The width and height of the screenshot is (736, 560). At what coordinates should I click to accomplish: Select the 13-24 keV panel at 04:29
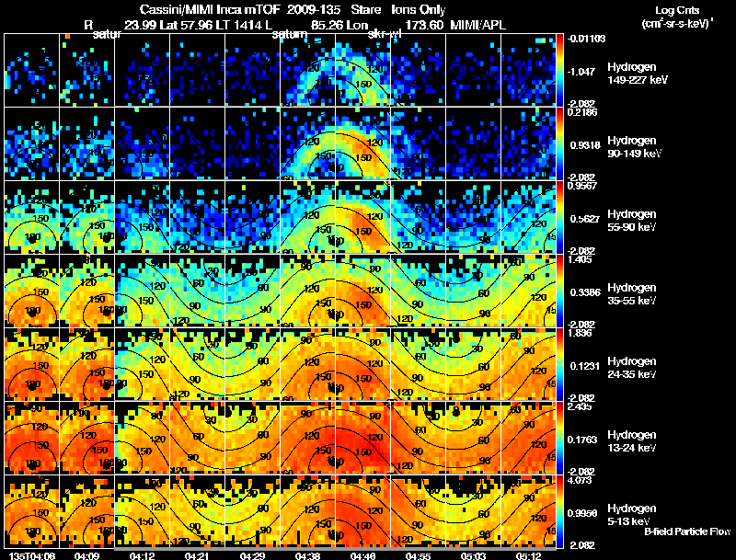pos(252,439)
